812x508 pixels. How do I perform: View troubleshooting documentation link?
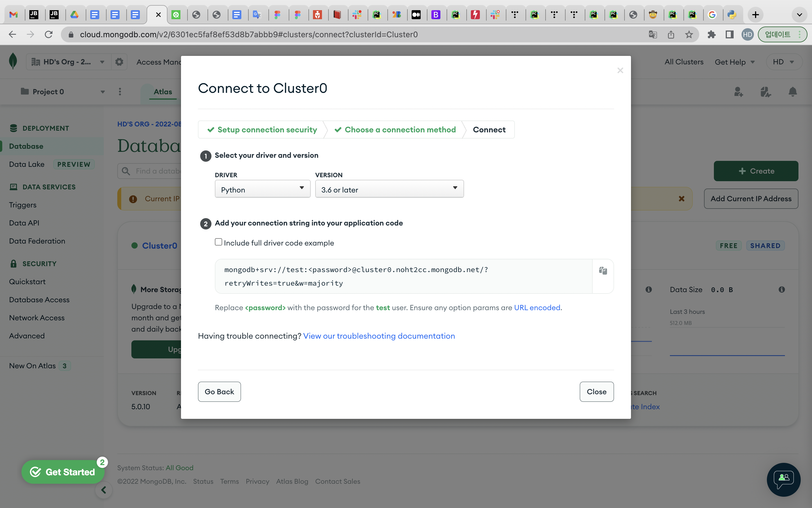click(x=379, y=336)
